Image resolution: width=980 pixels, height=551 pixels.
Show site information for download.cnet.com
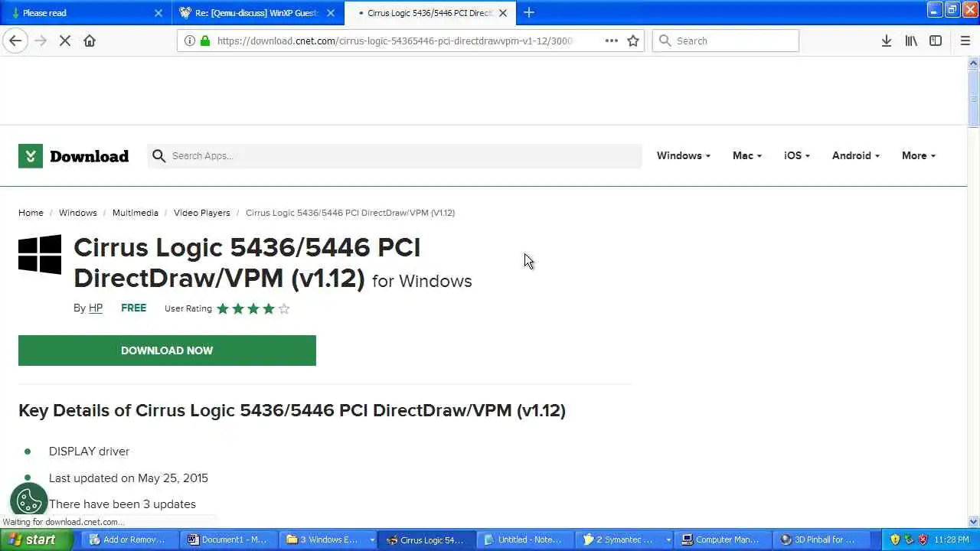pyautogui.click(x=190, y=41)
